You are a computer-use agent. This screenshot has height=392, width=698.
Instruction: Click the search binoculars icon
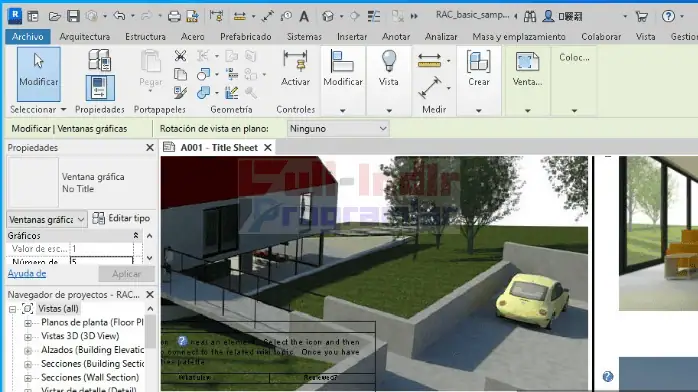click(530, 16)
